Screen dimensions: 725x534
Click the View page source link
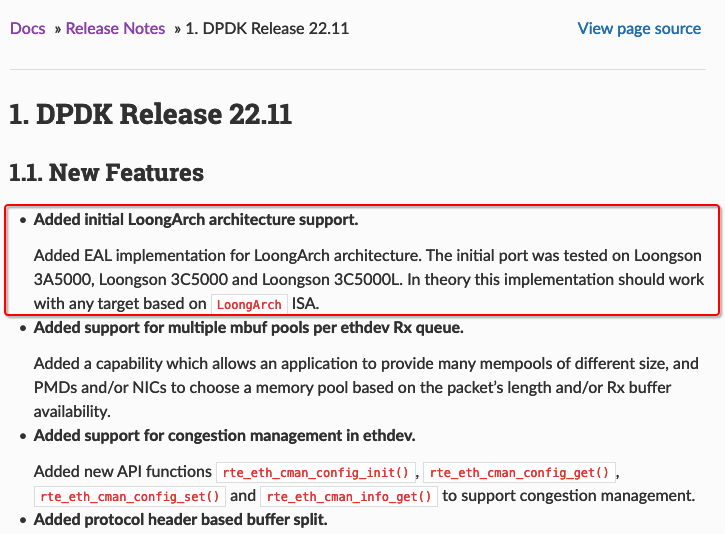click(x=639, y=28)
